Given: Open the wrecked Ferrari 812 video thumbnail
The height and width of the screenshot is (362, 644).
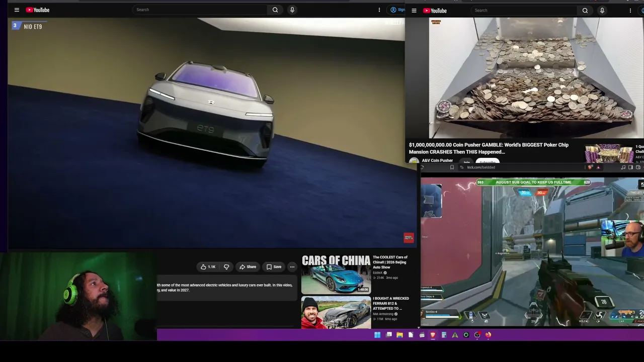Looking at the screenshot, I should click(x=336, y=313).
